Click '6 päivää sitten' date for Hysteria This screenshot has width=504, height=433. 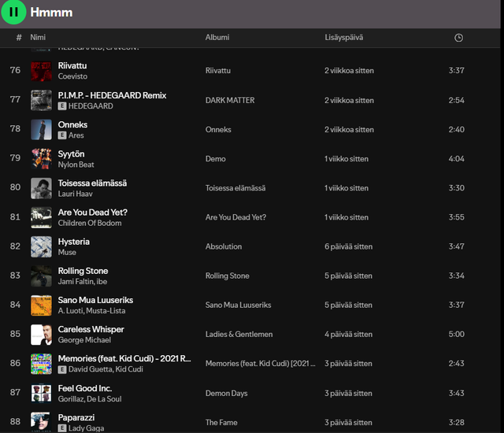(x=348, y=246)
